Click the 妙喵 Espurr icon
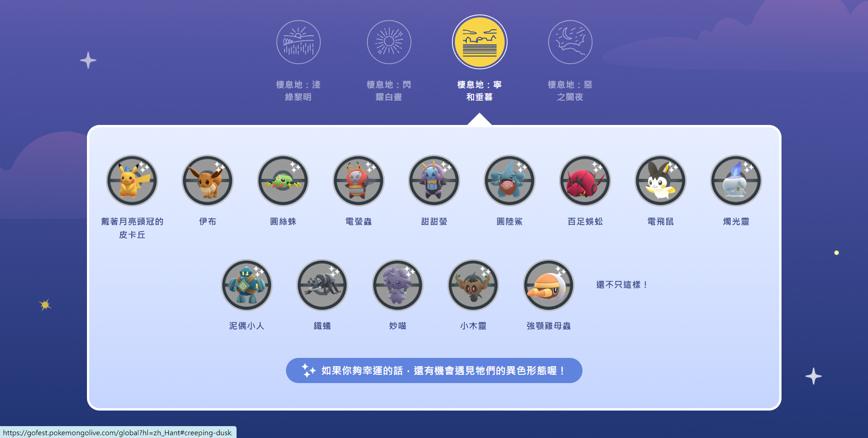868x438 pixels. click(x=398, y=285)
